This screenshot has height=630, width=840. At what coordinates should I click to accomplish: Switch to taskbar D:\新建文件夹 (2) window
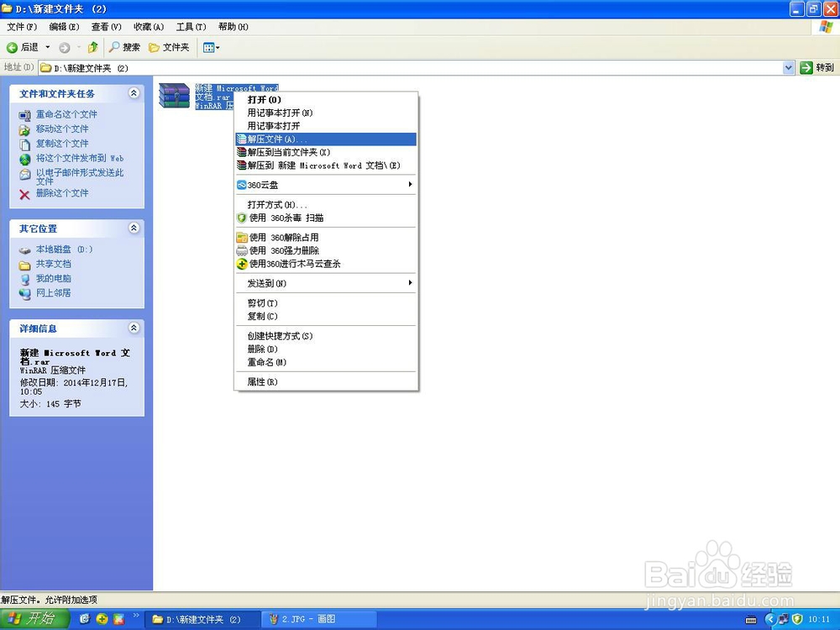pos(202,619)
